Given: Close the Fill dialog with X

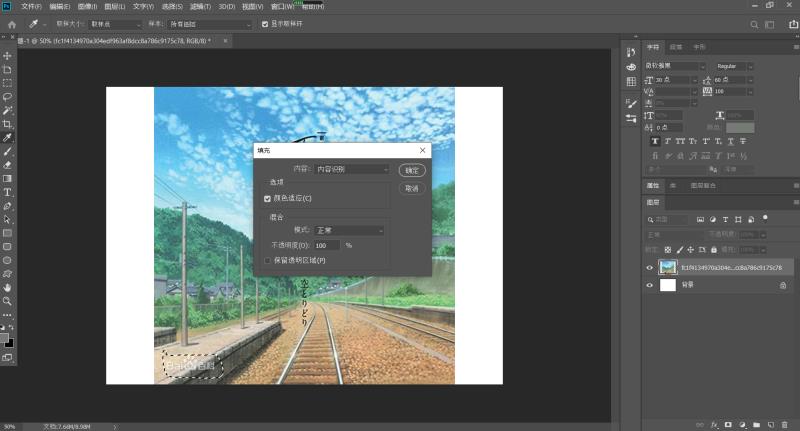Looking at the screenshot, I should [x=422, y=150].
